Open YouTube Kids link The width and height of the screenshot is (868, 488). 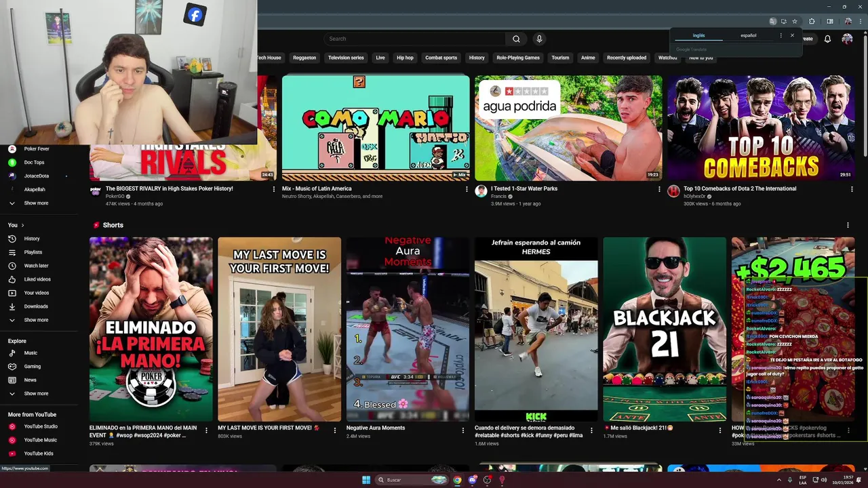click(39, 453)
